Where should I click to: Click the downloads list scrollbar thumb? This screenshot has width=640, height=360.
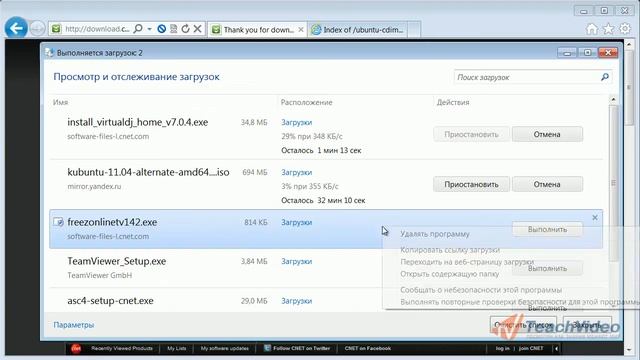613,182
